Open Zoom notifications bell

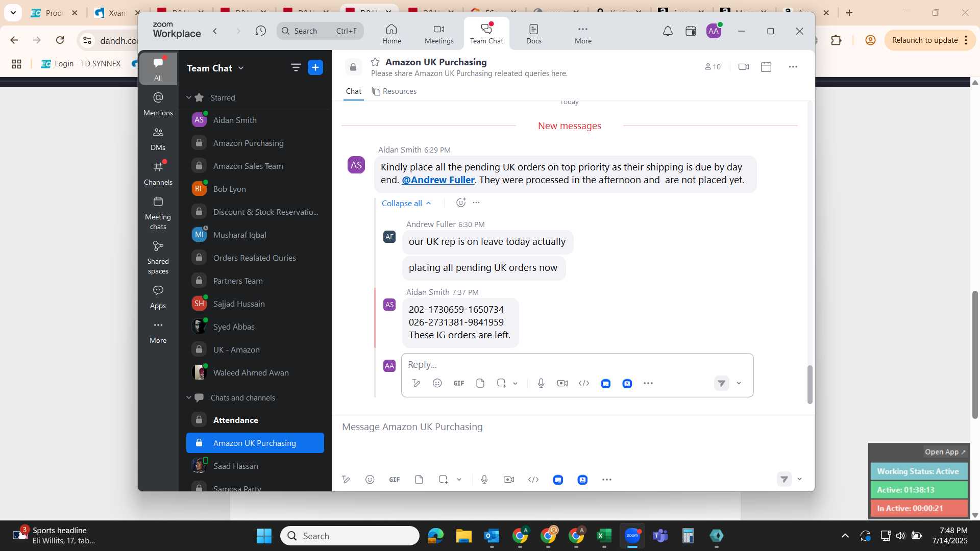tap(668, 31)
